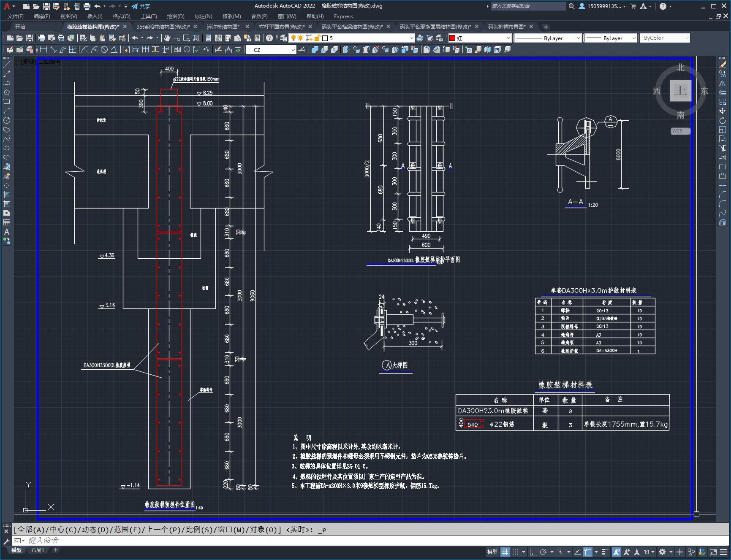Screen dimensions: 731x560
Task: Click the Move tool in modify toolbar
Action: point(723,111)
